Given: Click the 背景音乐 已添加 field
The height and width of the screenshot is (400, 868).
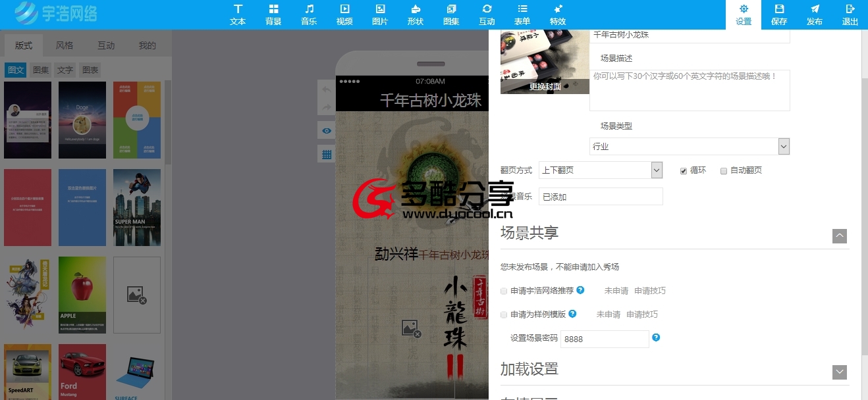Looking at the screenshot, I should click(x=601, y=196).
